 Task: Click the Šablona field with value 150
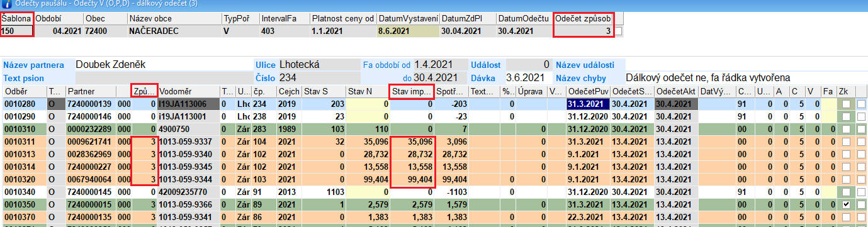tap(17, 30)
